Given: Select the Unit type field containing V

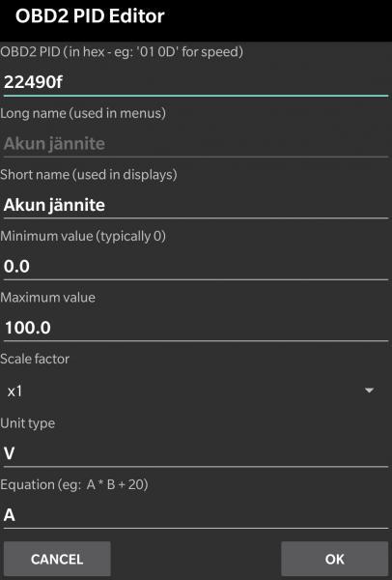Looking at the screenshot, I should [x=196, y=453].
